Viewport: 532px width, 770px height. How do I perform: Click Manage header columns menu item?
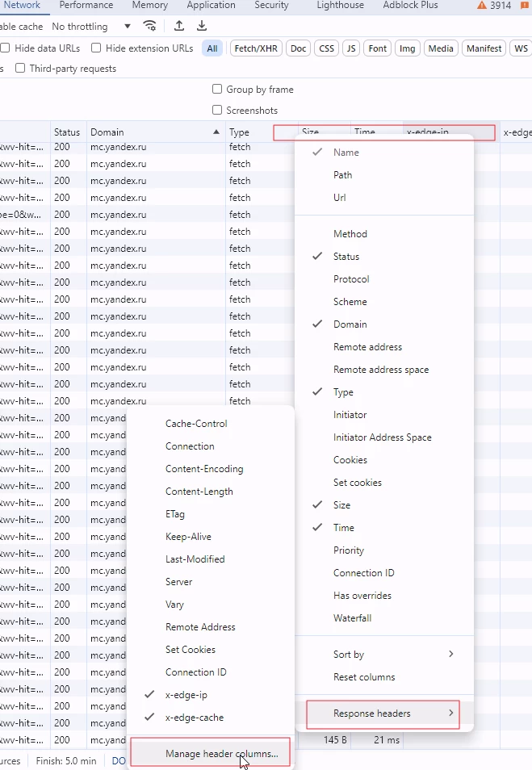click(x=210, y=752)
